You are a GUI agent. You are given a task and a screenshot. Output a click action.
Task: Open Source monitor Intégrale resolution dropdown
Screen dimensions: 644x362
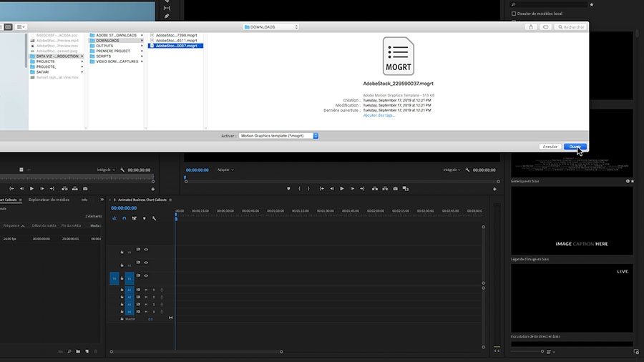click(x=106, y=170)
